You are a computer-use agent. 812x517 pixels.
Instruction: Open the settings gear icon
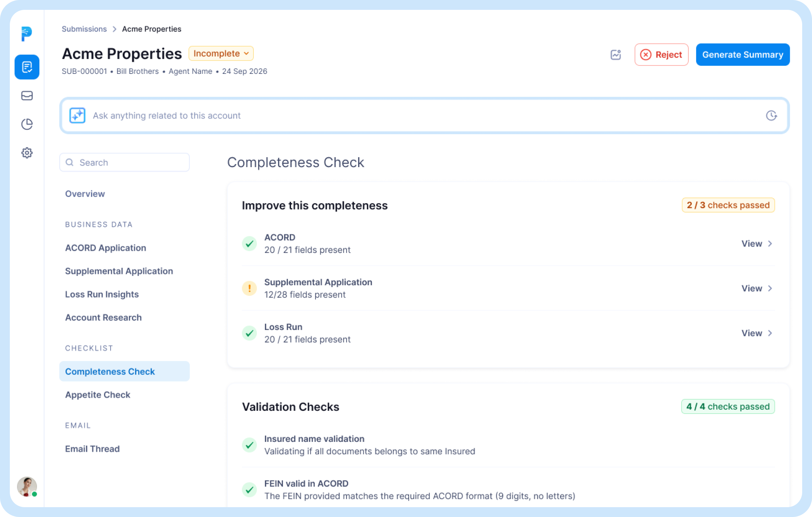point(27,153)
